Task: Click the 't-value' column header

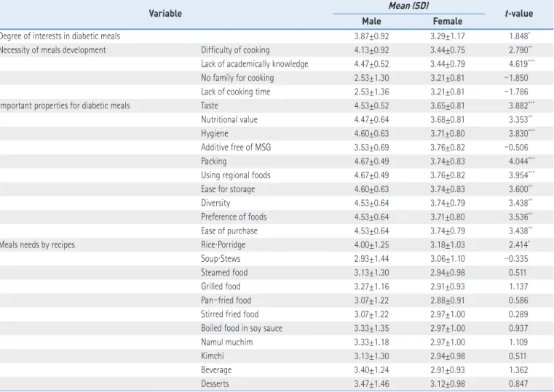Action: pyautogui.click(x=518, y=13)
